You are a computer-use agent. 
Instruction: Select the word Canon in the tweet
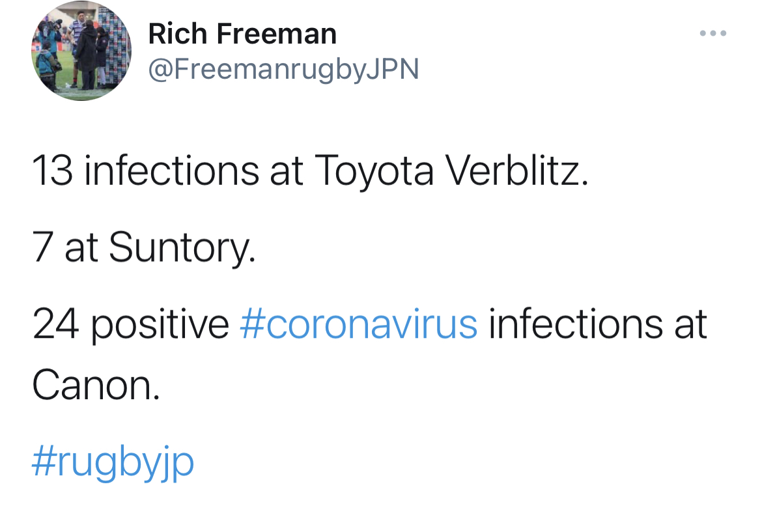pyautogui.click(x=94, y=386)
